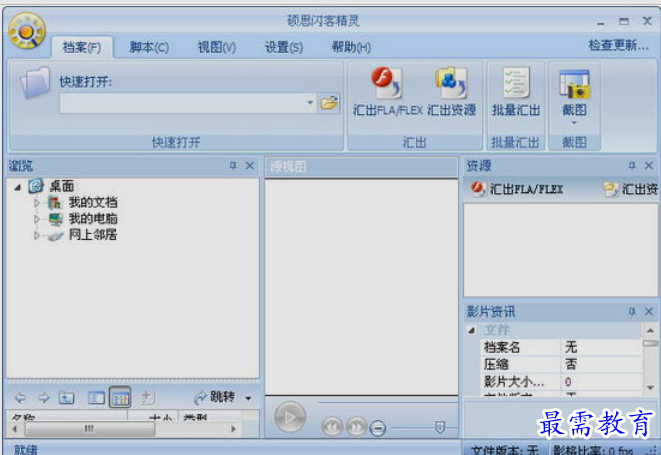Viewport: 661px width, 455px height.
Task: Close the 影片资讯 panel
Action: [x=649, y=311]
